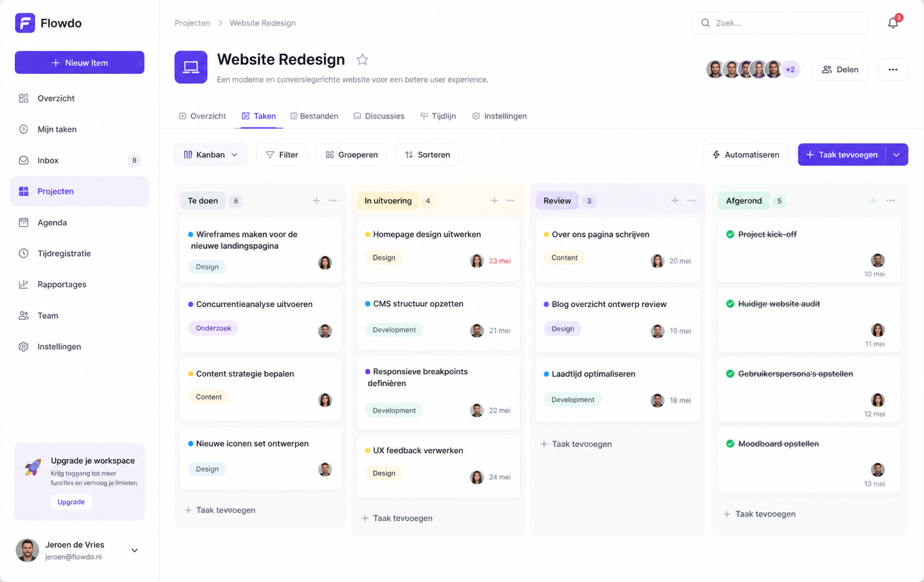Open Afgerond column options menu
This screenshot has height=582, width=924.
coord(891,200)
